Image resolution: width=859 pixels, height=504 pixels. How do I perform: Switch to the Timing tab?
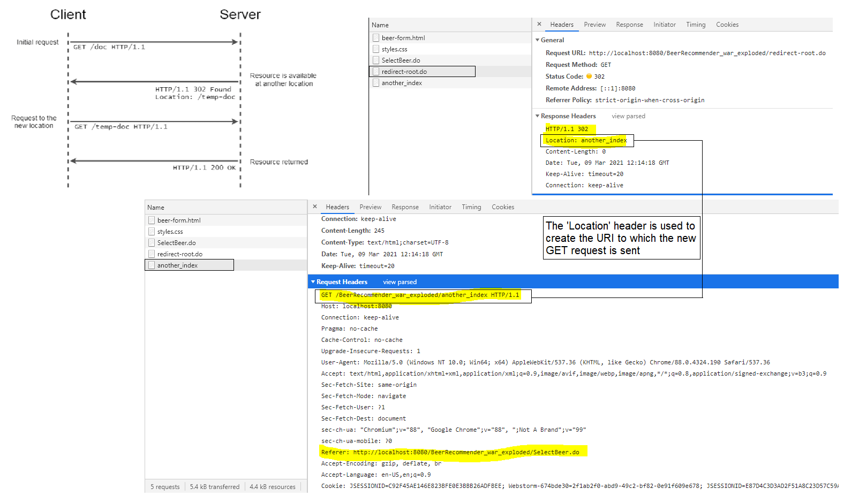tap(696, 24)
